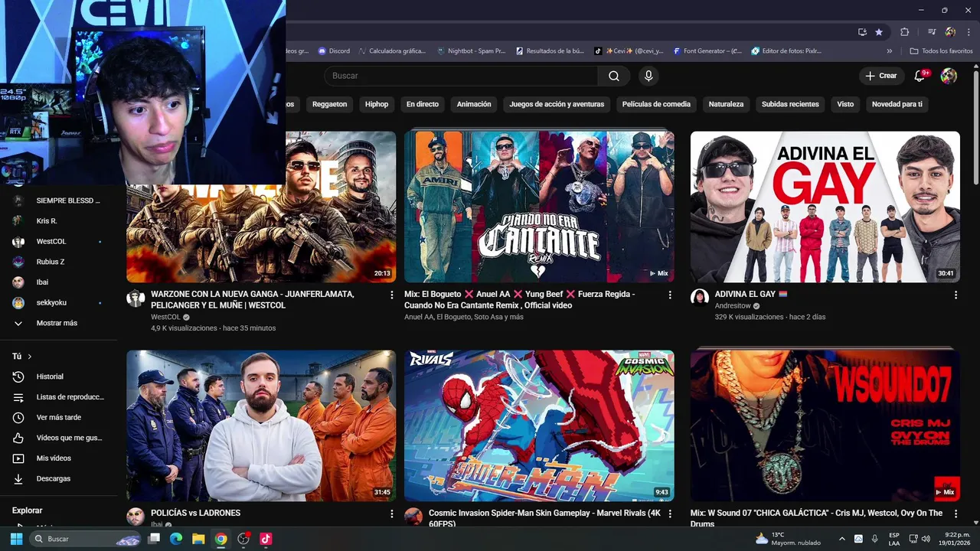The width and height of the screenshot is (980, 551).
Task: Select the Animación filter chip
Action: click(474, 104)
